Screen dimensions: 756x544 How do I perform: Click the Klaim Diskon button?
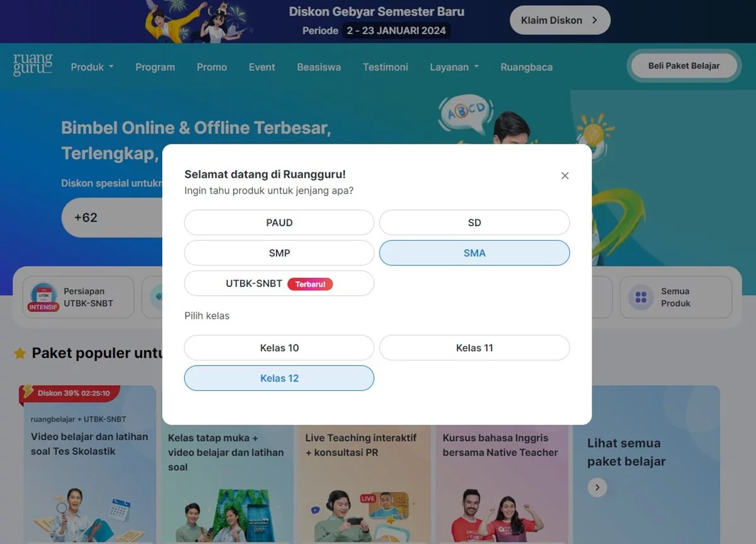pos(560,20)
